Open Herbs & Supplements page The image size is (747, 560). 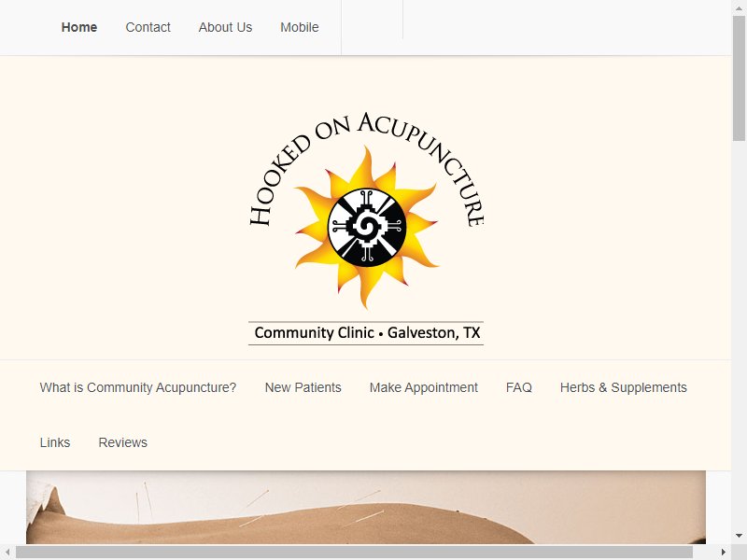pos(623,387)
